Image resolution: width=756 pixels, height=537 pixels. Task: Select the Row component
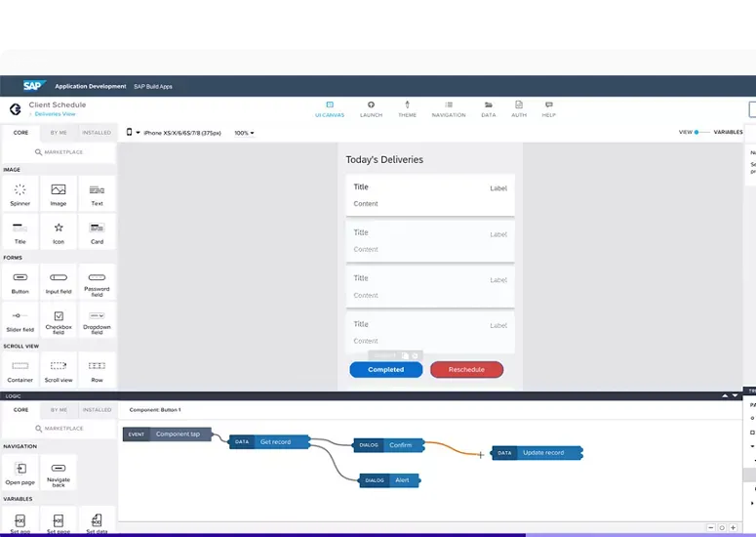97,371
